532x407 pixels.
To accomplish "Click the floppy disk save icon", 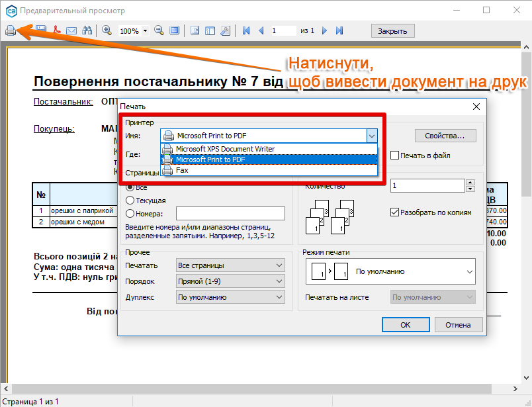I will [x=41, y=30].
